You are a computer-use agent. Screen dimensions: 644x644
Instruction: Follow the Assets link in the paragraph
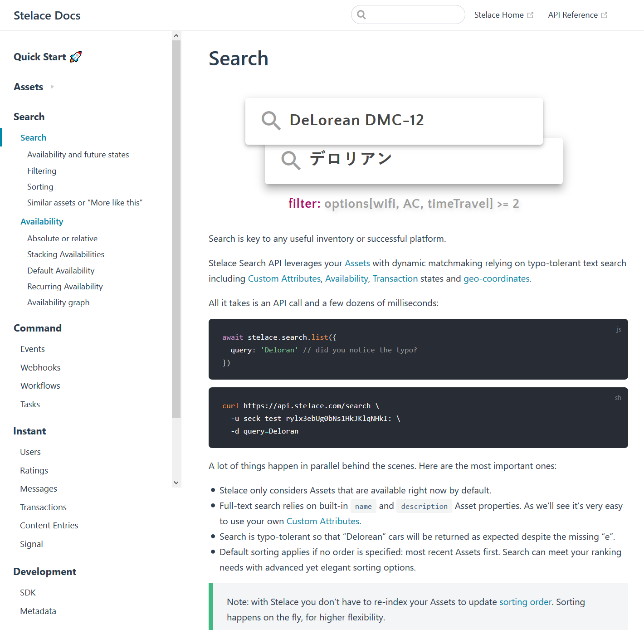[357, 263]
